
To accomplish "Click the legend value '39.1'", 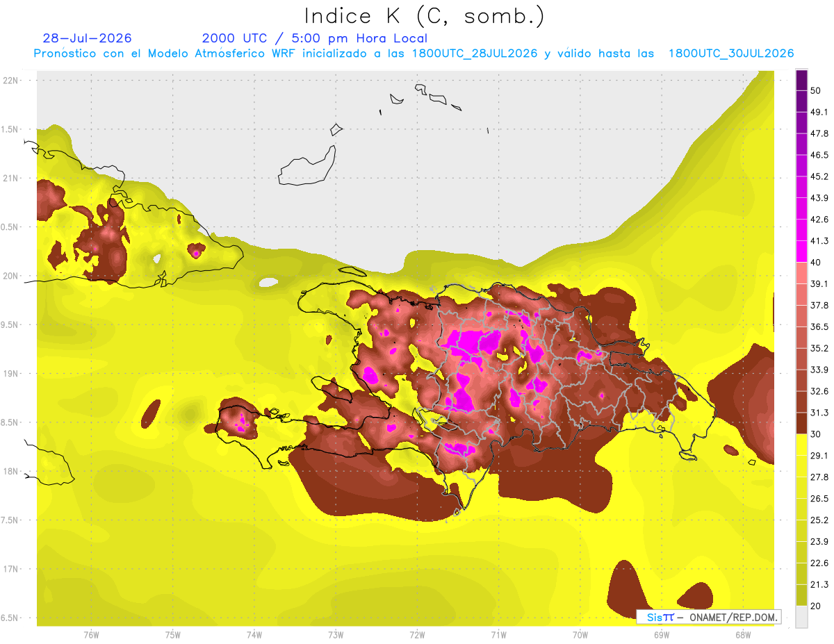I will pyautogui.click(x=819, y=283).
